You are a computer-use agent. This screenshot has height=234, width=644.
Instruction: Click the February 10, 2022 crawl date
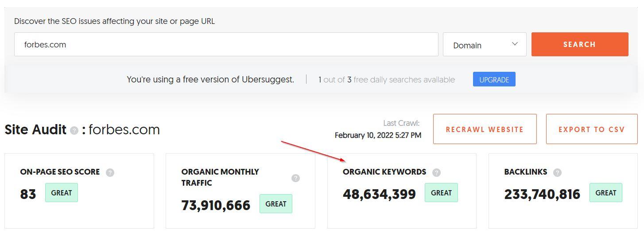[x=378, y=135]
